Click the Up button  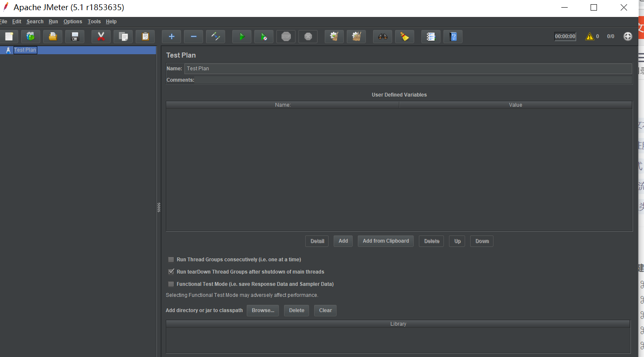457,241
